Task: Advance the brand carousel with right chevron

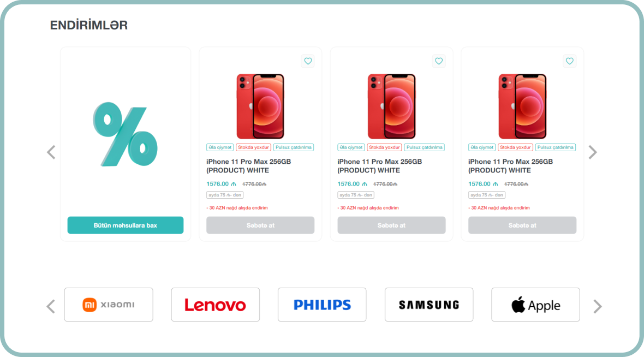Action: pos(598,306)
